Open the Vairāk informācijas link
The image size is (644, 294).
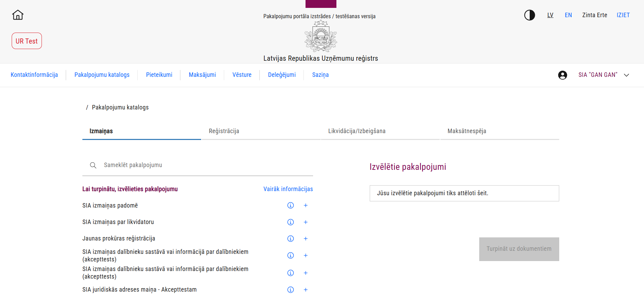pos(288,189)
